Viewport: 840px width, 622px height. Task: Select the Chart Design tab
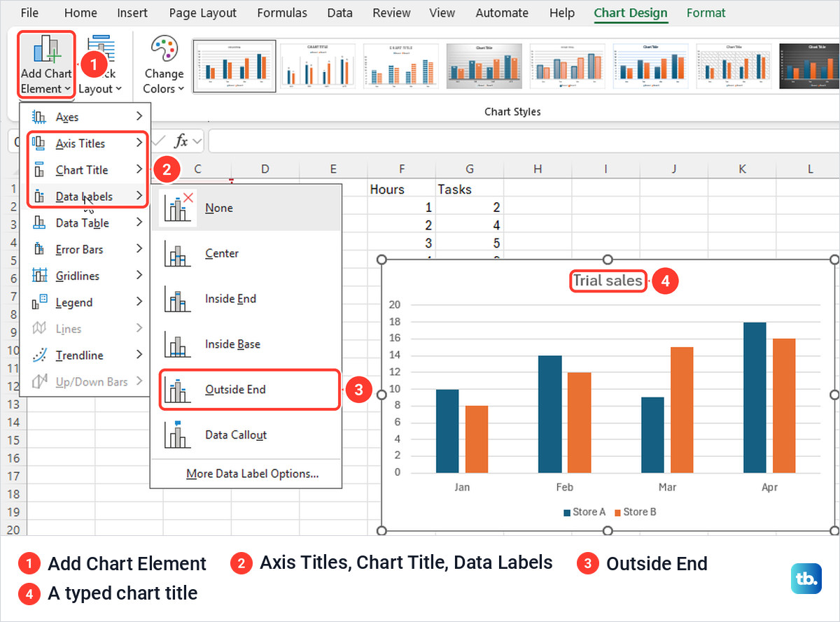pos(631,13)
